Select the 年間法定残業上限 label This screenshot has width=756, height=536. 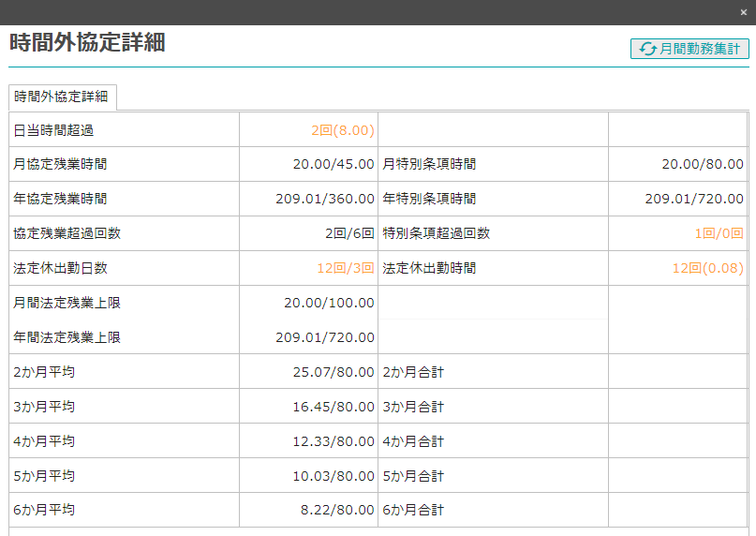click(67, 337)
